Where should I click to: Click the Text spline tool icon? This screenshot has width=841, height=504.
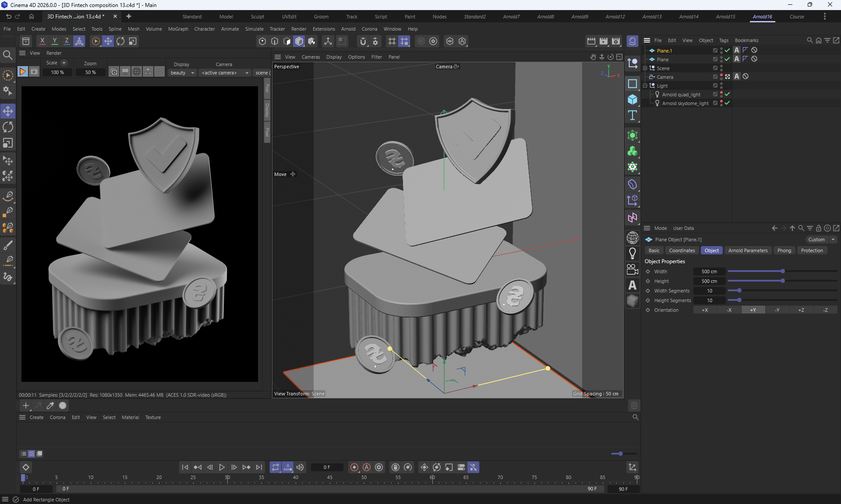(632, 116)
